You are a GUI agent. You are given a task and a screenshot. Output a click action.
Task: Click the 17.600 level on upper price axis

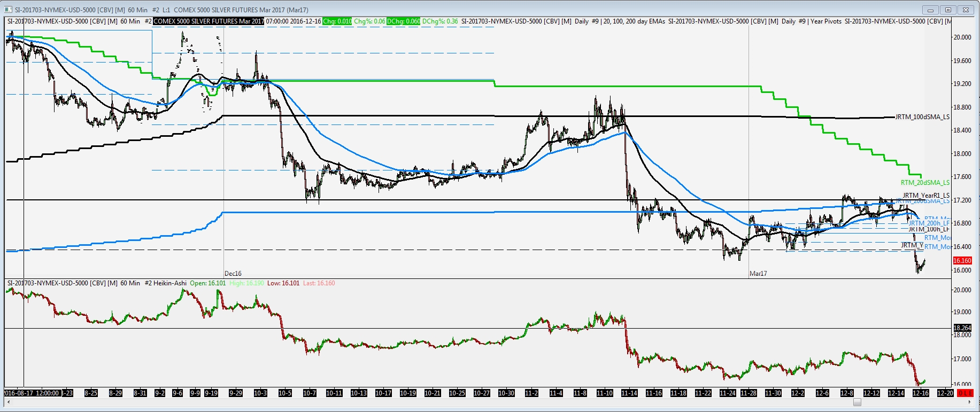[x=962, y=177]
